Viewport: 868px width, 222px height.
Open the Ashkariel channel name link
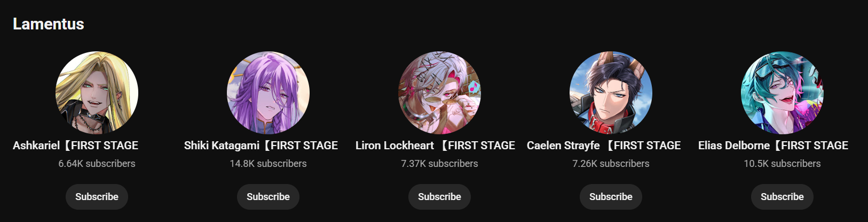76,146
